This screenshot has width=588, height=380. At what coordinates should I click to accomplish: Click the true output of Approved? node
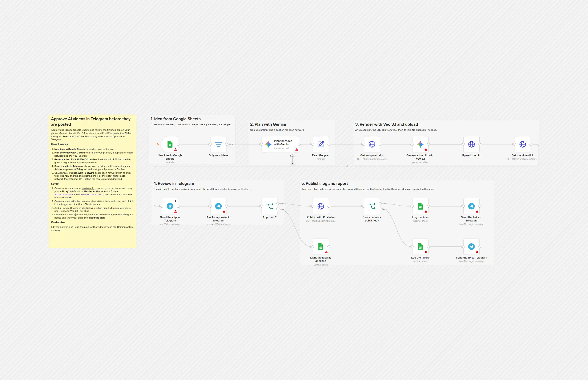coord(278,204)
